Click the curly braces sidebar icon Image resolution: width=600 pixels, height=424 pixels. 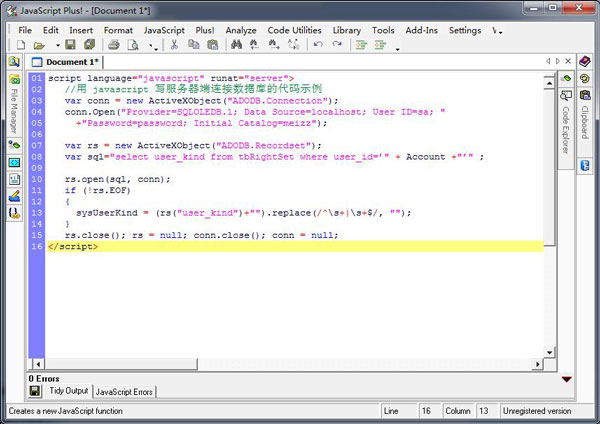click(x=14, y=213)
